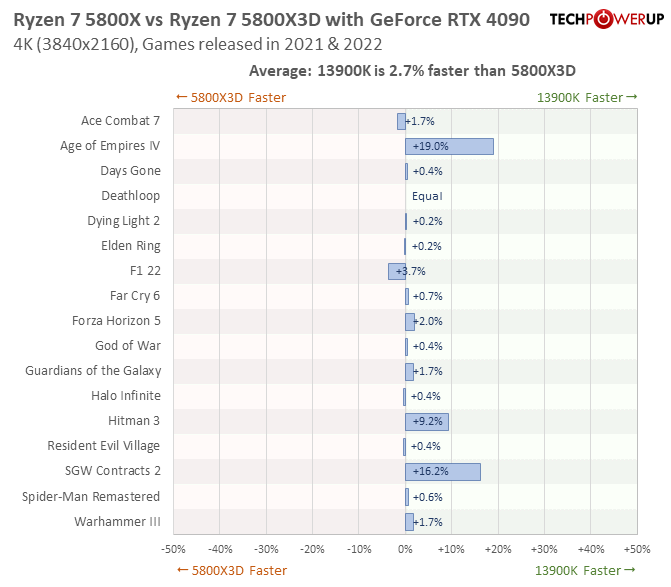Click the '+0.2%' value for Elden Ring

coord(426,246)
